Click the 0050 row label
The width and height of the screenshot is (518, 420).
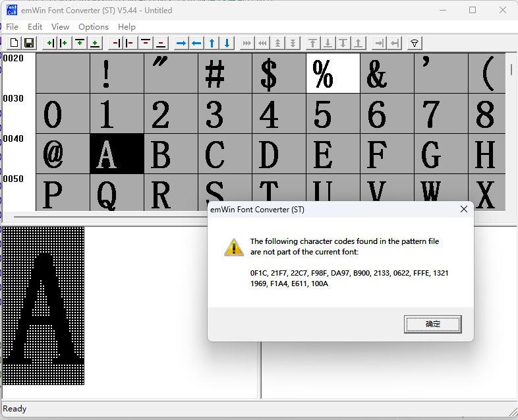[x=13, y=179]
